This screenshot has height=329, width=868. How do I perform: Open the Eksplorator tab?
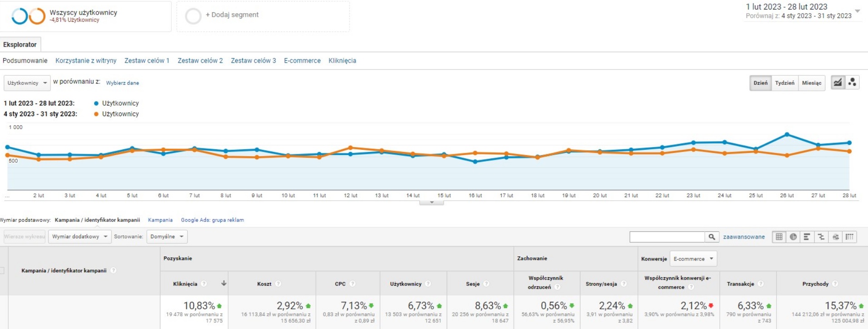pos(20,44)
